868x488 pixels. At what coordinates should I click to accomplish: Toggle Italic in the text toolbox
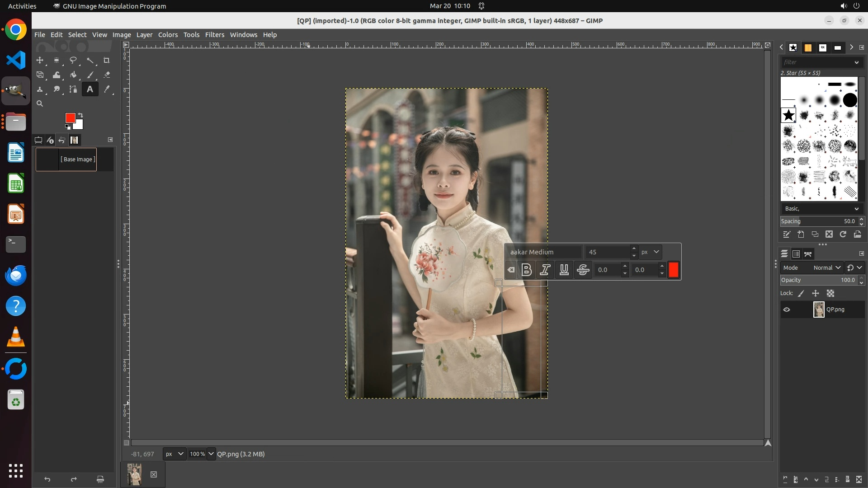(x=545, y=270)
